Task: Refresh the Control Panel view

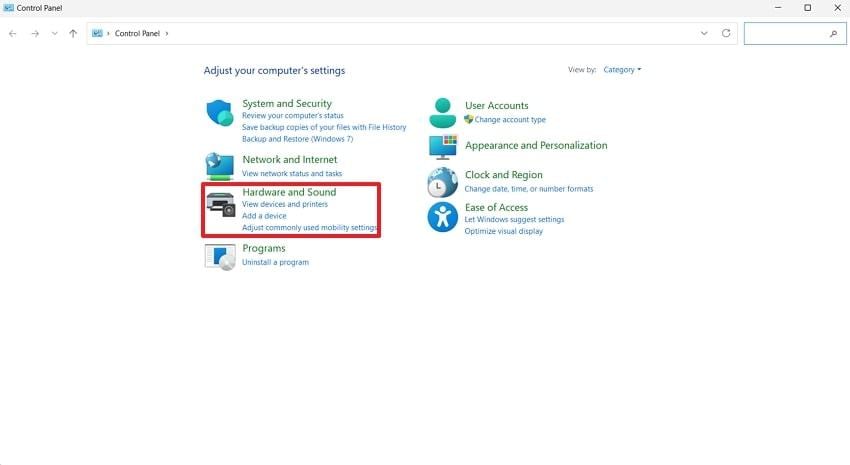Action: pos(726,33)
